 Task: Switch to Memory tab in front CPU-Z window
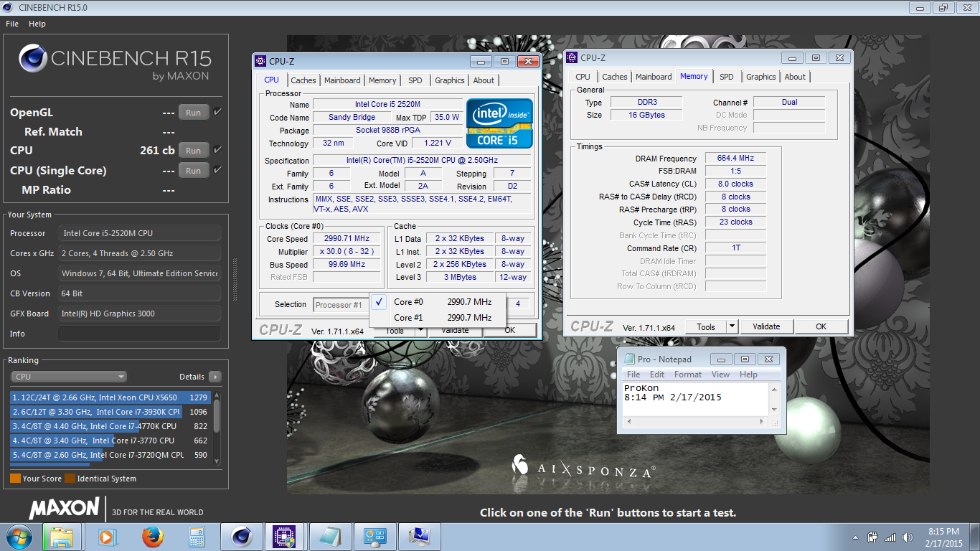[382, 80]
